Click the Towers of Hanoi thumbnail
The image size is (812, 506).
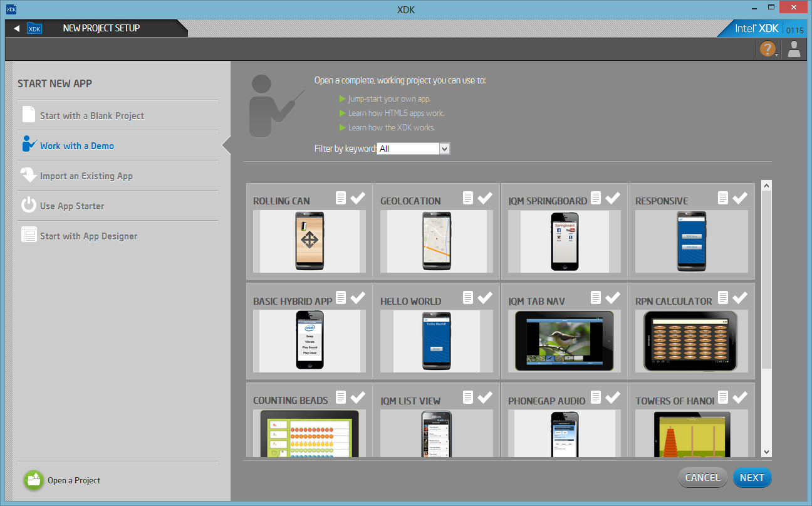[x=691, y=434]
